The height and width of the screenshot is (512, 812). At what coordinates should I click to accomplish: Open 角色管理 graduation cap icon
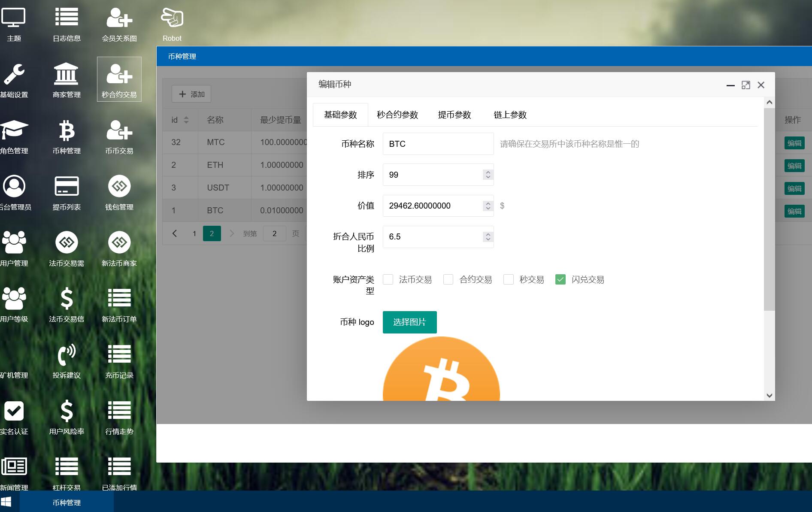[x=14, y=137]
